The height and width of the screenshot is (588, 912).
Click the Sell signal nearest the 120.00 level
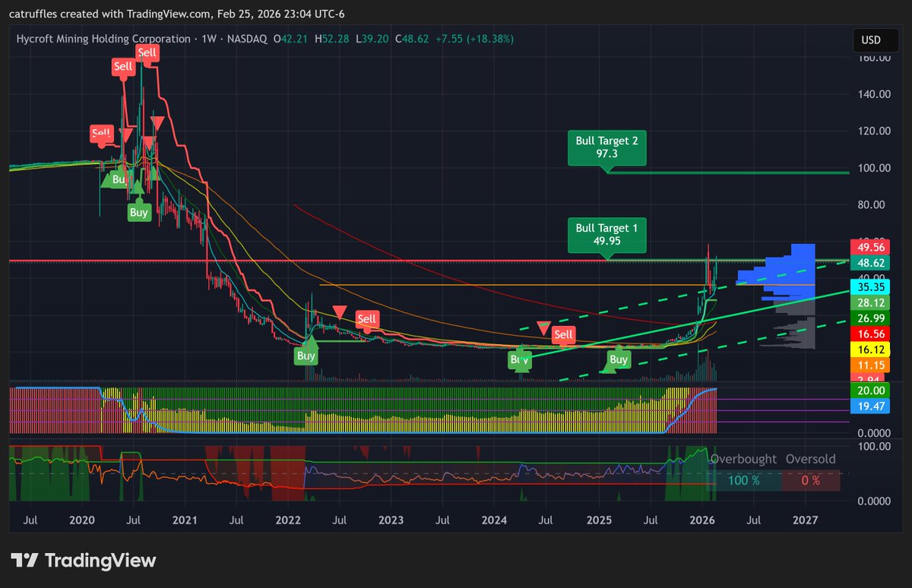[x=101, y=133]
